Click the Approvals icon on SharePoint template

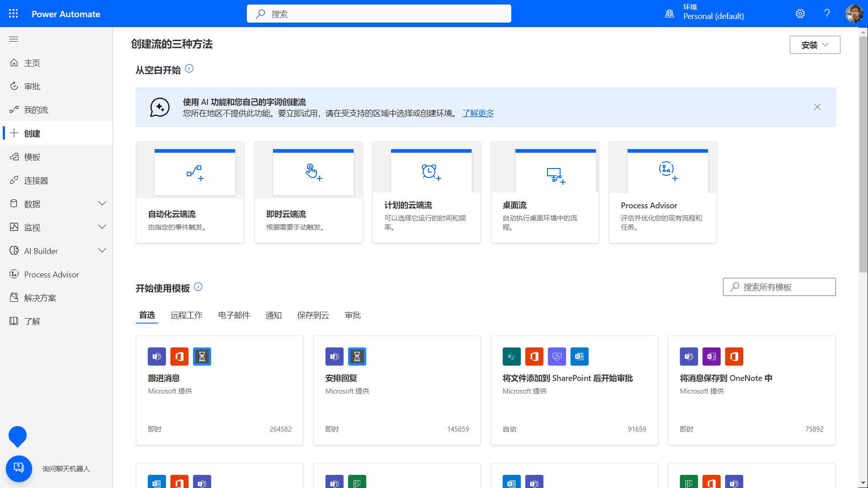(557, 357)
